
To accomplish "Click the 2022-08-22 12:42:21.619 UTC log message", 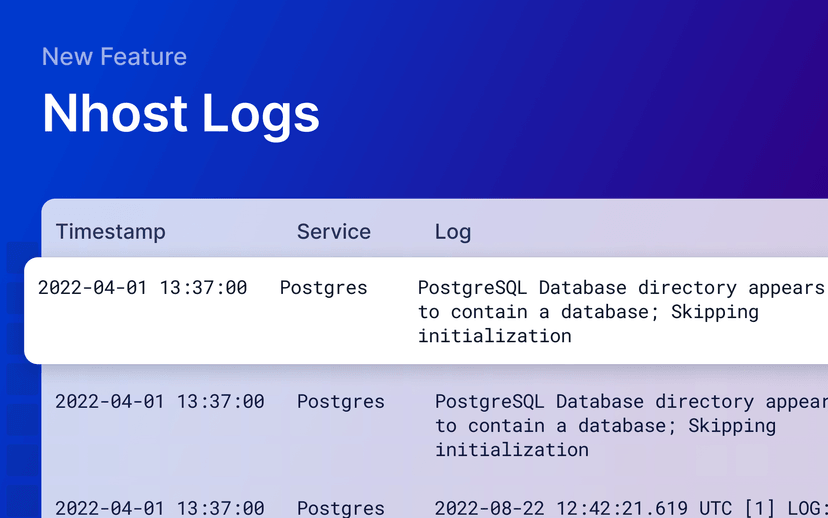I will coord(631,508).
